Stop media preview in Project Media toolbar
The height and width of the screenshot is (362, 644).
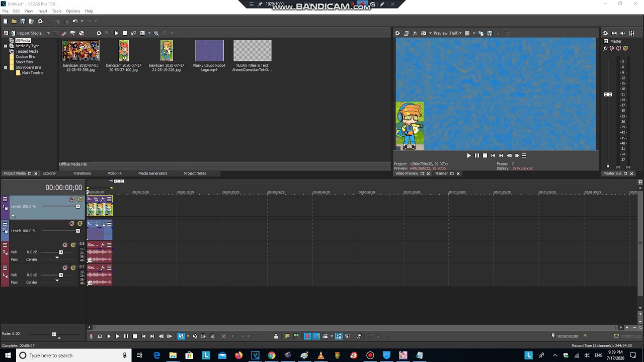(x=125, y=33)
